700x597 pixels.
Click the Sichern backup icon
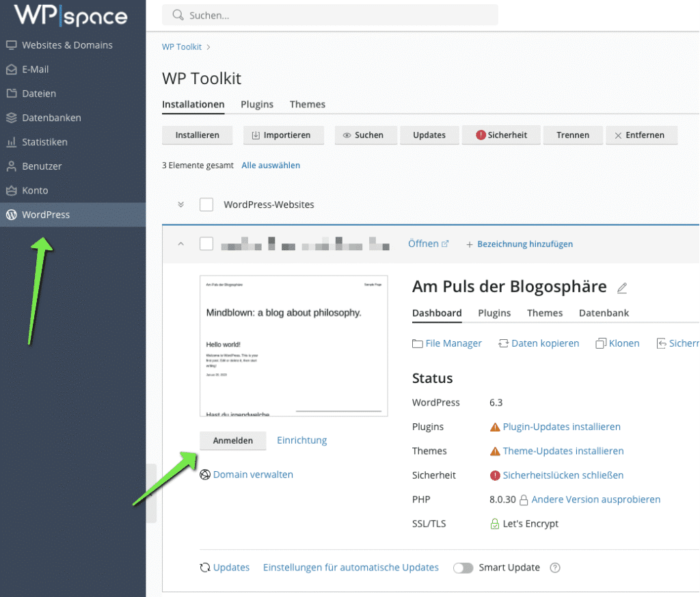[x=662, y=343]
